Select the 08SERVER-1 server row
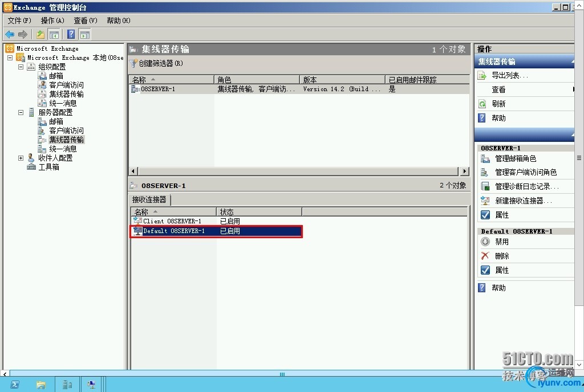 point(299,89)
